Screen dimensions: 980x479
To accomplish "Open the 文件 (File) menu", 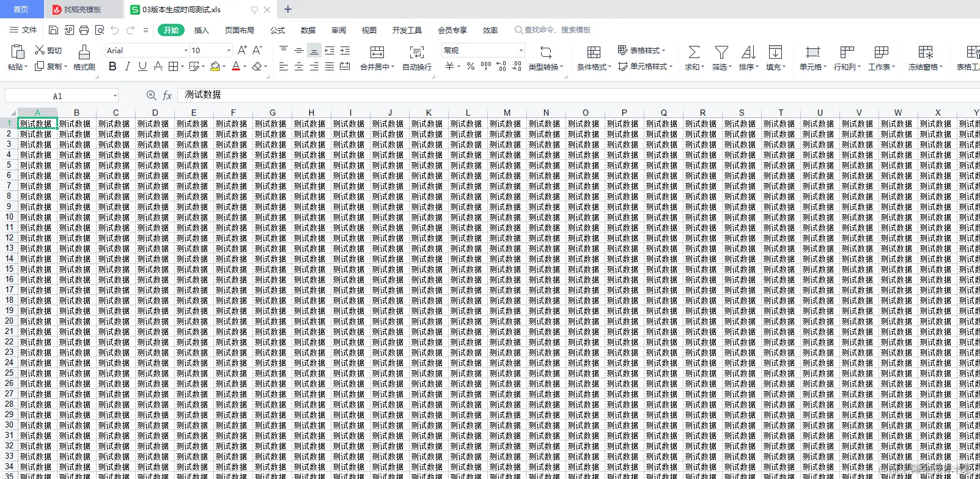I will (23, 30).
